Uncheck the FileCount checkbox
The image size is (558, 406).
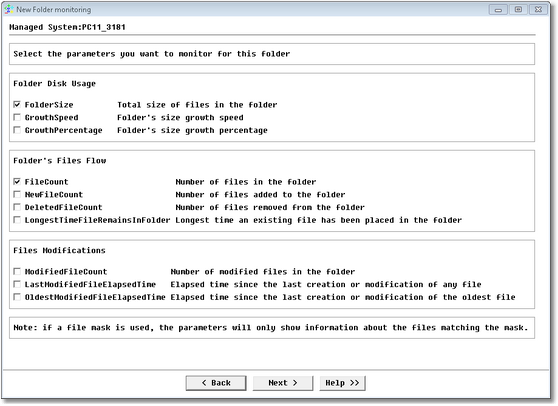(17, 182)
